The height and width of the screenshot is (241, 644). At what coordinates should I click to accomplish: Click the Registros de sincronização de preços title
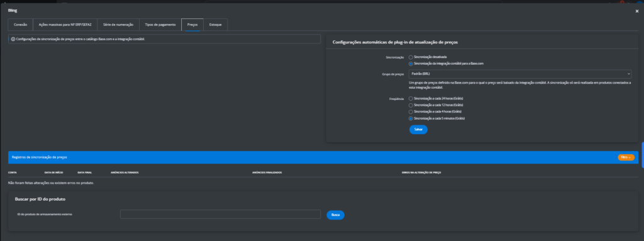pos(40,157)
